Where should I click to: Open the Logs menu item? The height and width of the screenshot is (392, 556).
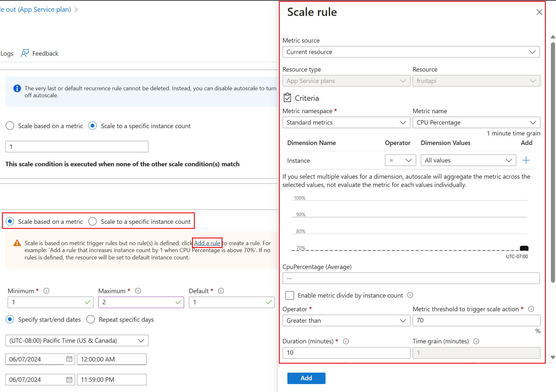coord(7,53)
